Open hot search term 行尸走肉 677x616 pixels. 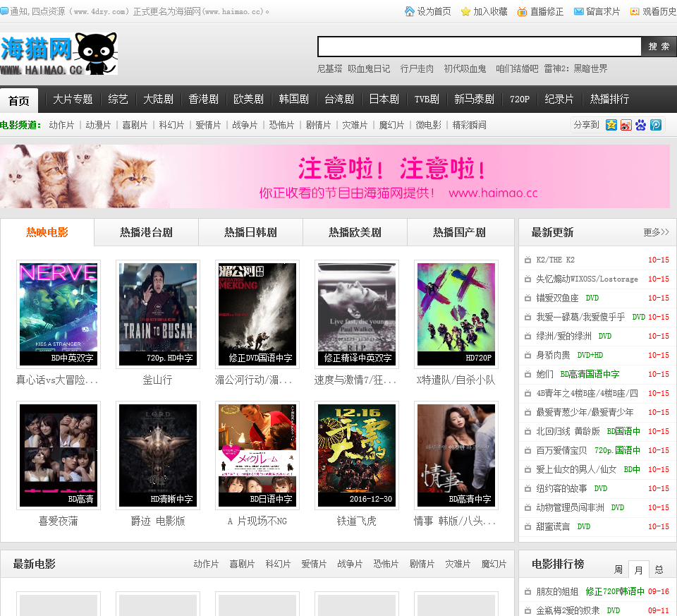[417, 68]
